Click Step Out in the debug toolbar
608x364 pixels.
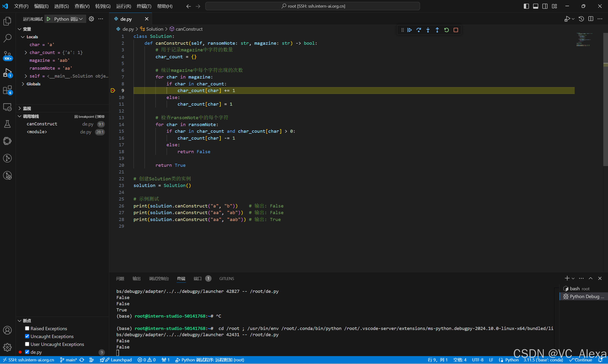pyautogui.click(x=437, y=30)
